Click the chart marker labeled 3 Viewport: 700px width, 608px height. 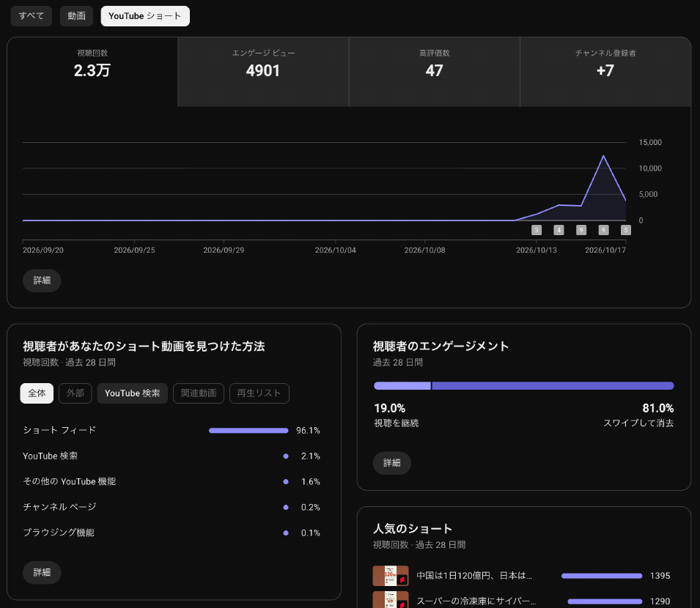(536, 230)
